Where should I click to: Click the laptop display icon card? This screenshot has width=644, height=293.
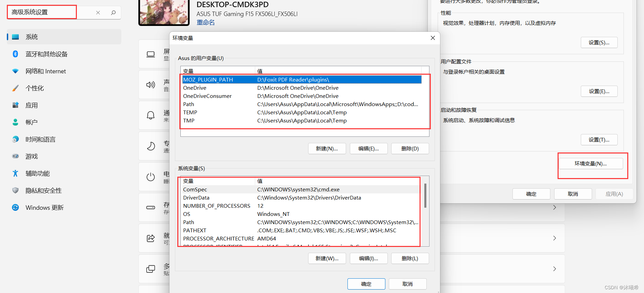click(151, 54)
